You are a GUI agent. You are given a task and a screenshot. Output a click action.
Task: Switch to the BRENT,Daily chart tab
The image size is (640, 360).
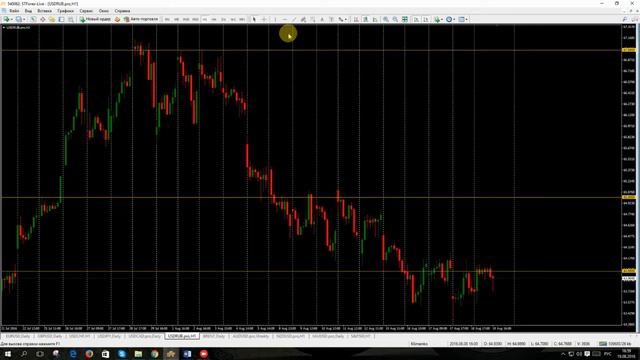(x=214, y=336)
